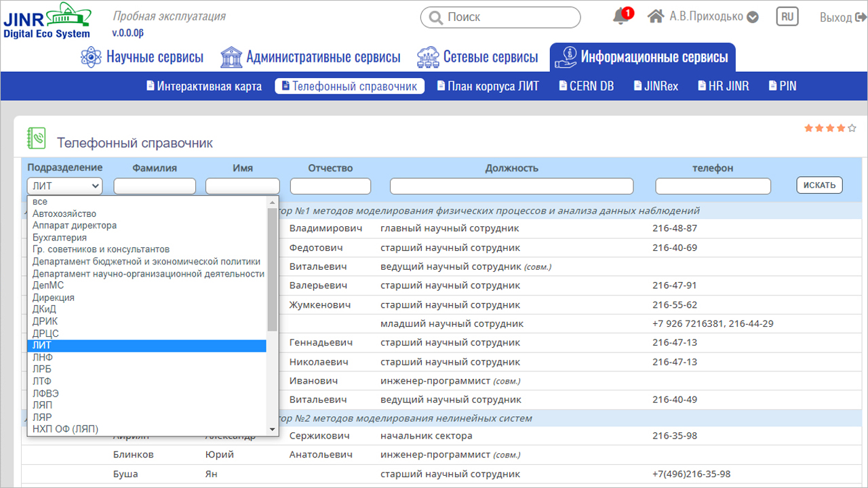Click the home icon near username
Image resolution: width=868 pixels, height=488 pixels.
[x=655, y=17]
